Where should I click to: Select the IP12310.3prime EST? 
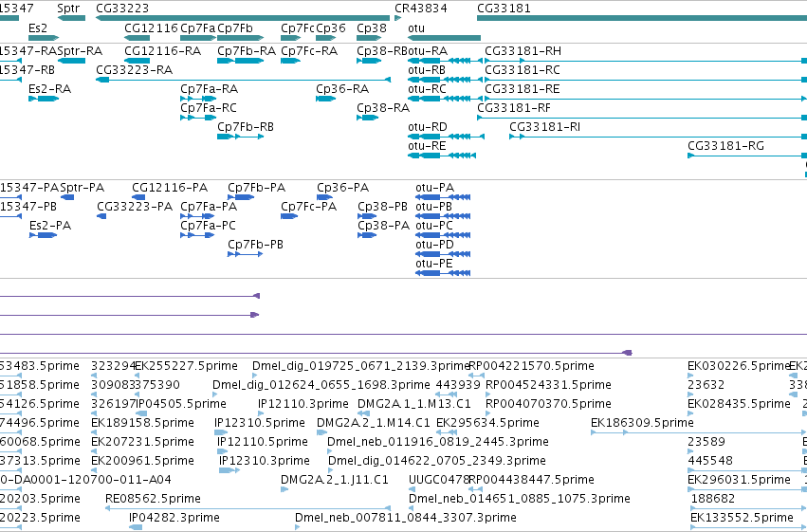click(x=265, y=462)
